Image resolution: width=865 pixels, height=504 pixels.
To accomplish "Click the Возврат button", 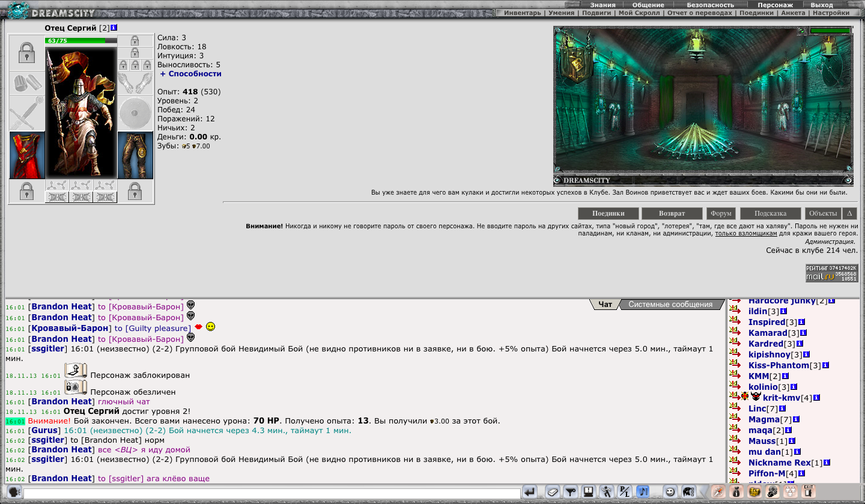I will click(x=672, y=213).
